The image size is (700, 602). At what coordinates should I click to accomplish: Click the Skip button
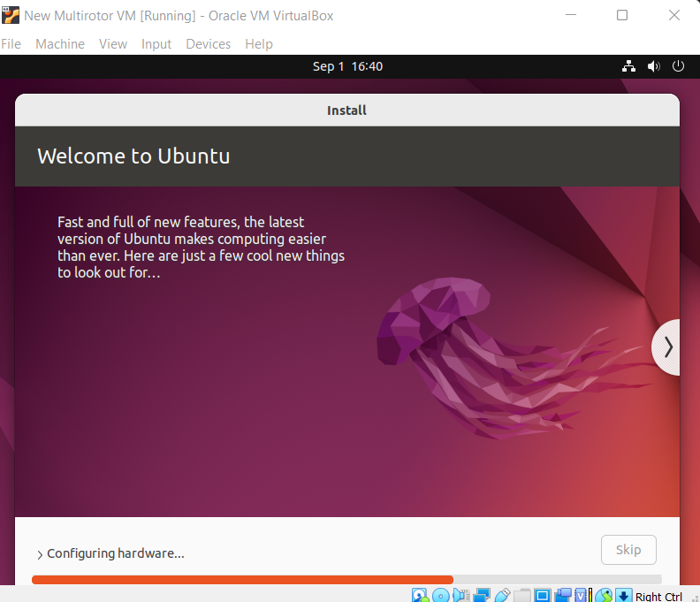click(628, 549)
